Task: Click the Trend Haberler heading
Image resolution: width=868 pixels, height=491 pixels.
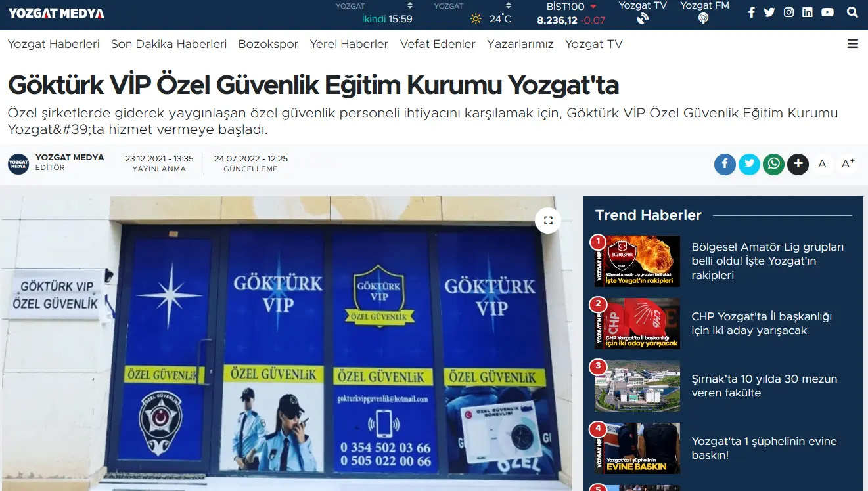Action: pyautogui.click(x=649, y=215)
